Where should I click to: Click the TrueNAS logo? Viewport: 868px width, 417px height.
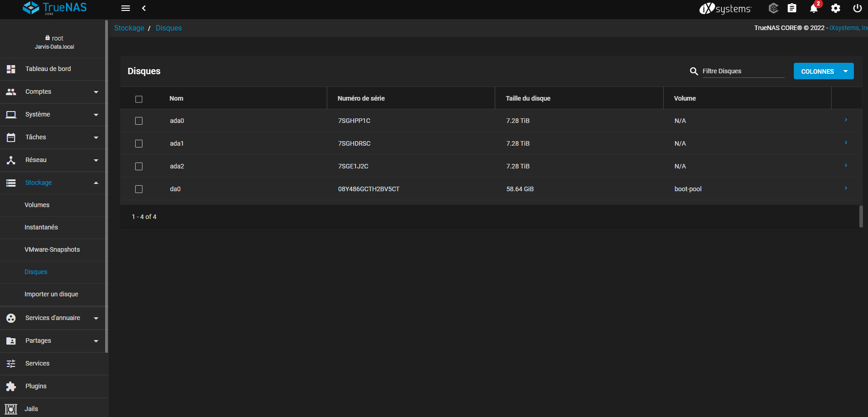click(55, 8)
